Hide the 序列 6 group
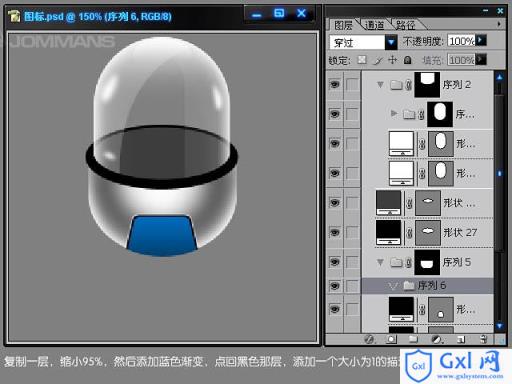Screen dimensions: 512x384 [x=335, y=285]
